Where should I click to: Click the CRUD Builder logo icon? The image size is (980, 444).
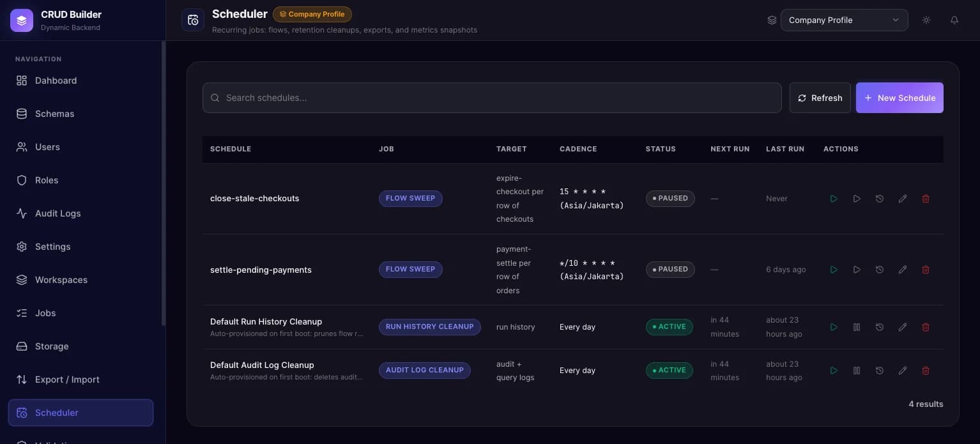coord(22,20)
